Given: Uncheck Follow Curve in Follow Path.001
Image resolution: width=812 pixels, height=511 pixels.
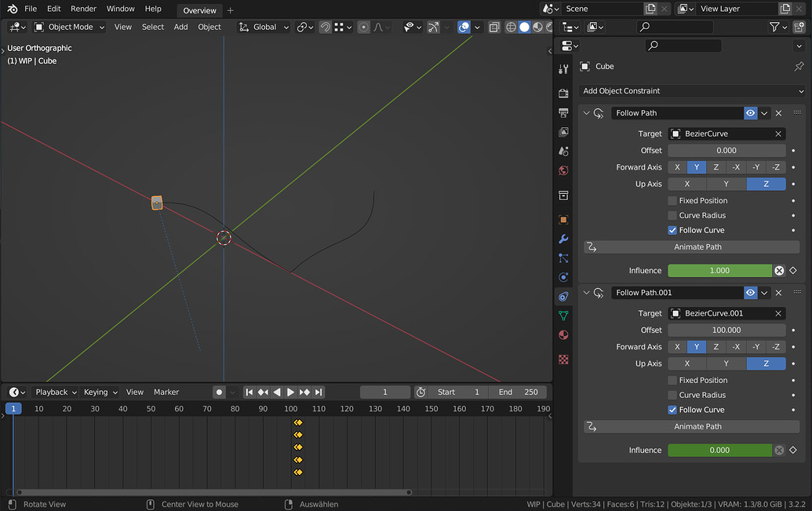Looking at the screenshot, I should coord(672,410).
